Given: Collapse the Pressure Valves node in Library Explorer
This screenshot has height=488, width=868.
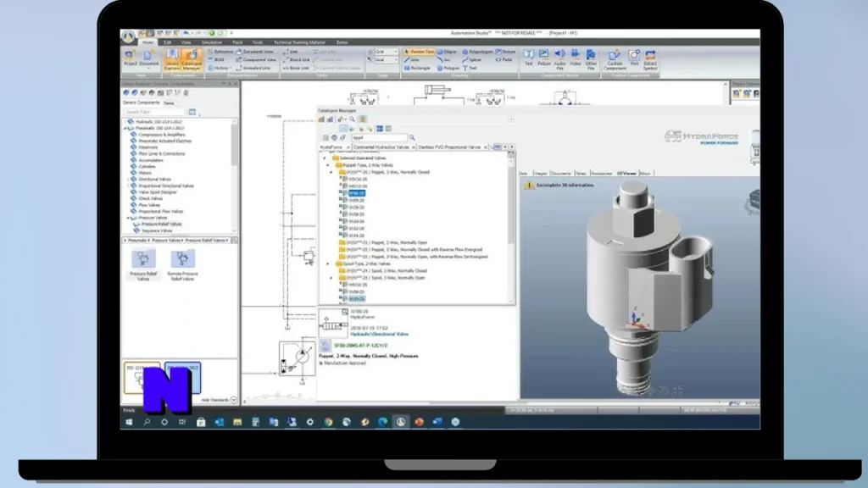Looking at the screenshot, I should point(129,218).
